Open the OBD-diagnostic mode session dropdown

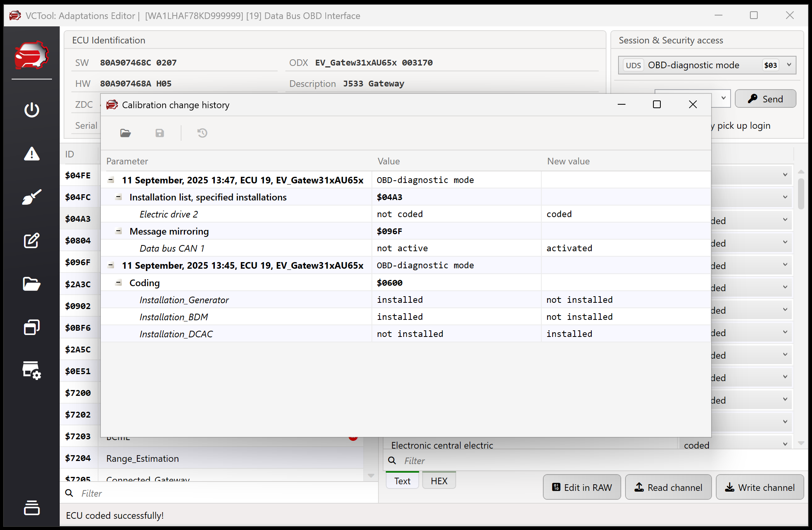pyautogui.click(x=789, y=65)
